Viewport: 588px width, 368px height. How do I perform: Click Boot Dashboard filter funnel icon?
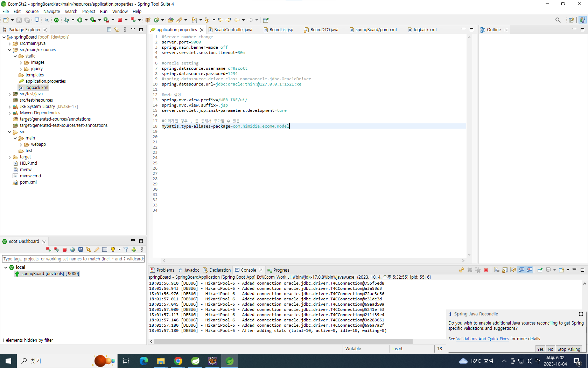tap(126, 250)
